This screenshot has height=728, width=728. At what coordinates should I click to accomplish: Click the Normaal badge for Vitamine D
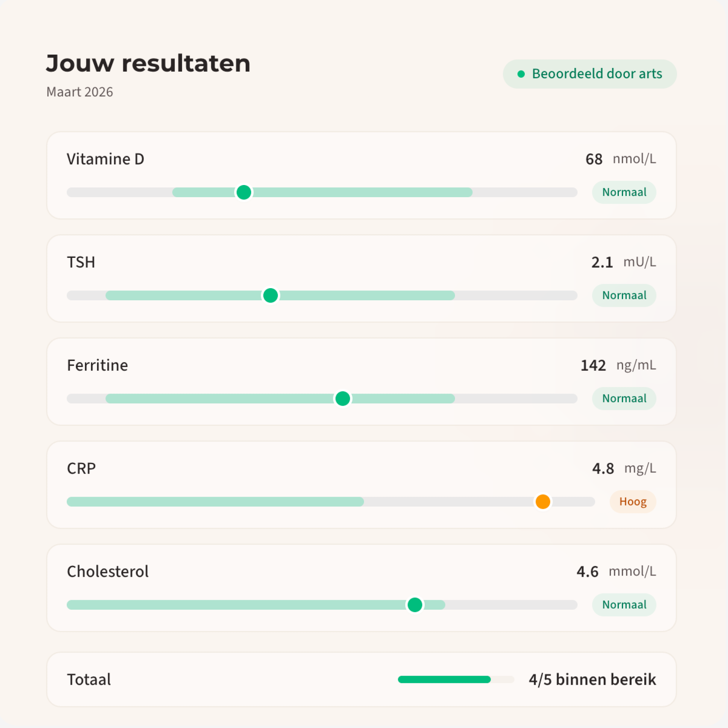point(624,192)
